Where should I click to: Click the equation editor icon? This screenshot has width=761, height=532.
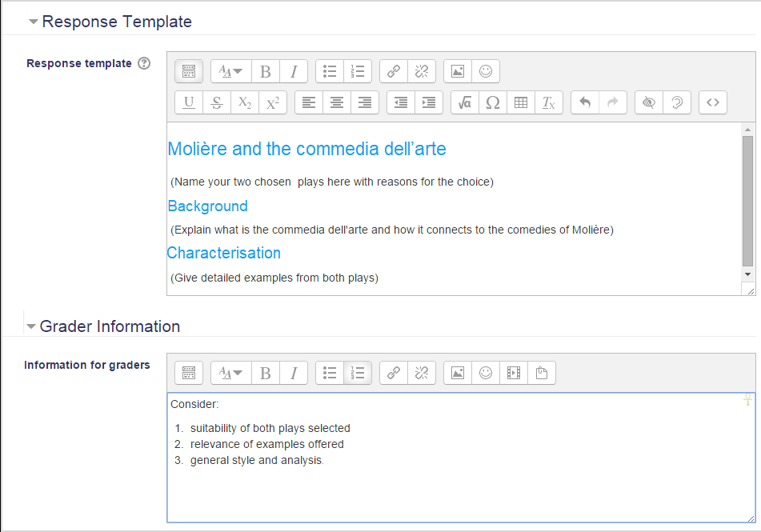tap(465, 102)
